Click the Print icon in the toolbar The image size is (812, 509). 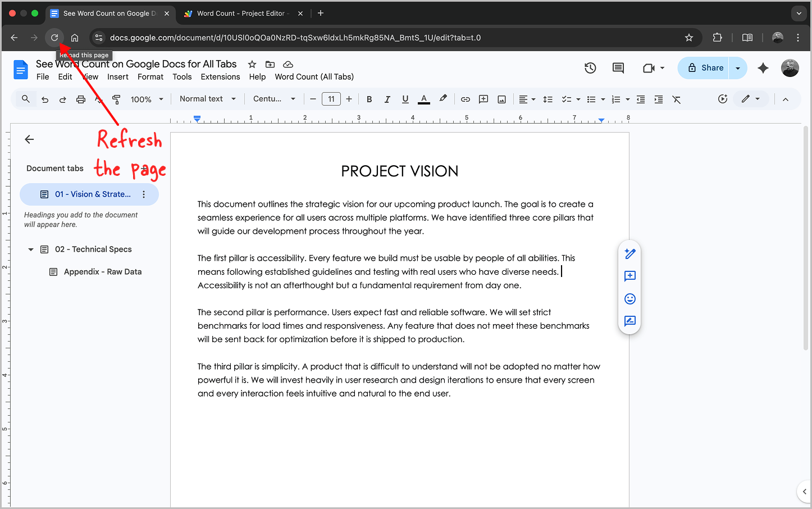tap(80, 98)
